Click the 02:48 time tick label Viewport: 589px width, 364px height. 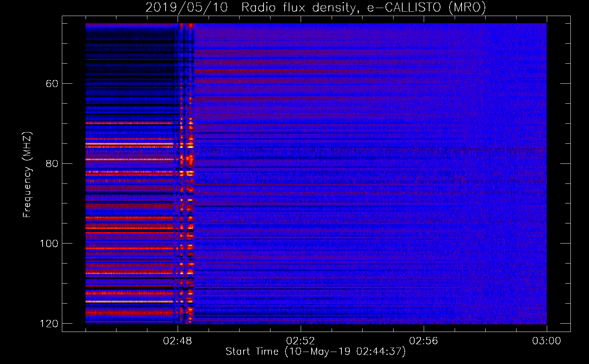point(178,341)
